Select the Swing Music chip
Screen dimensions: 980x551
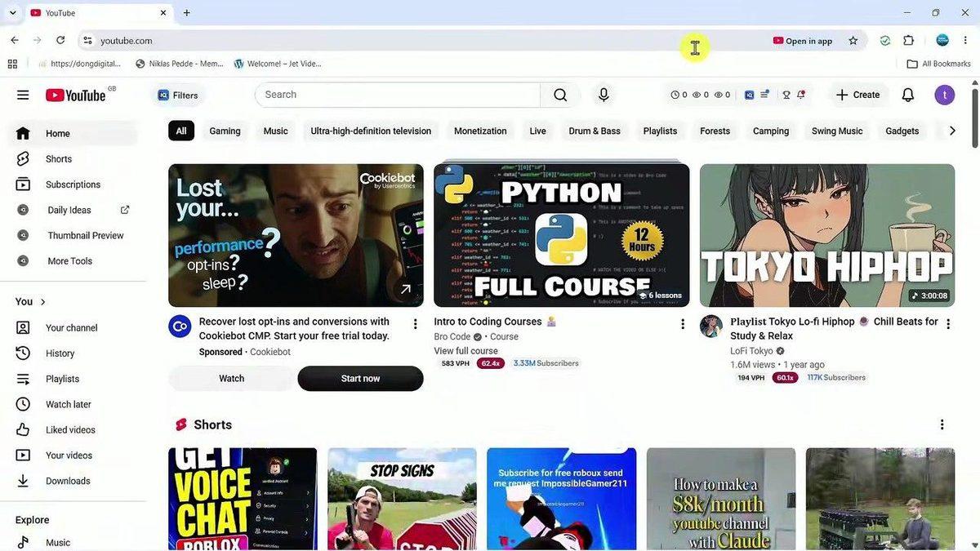click(837, 131)
